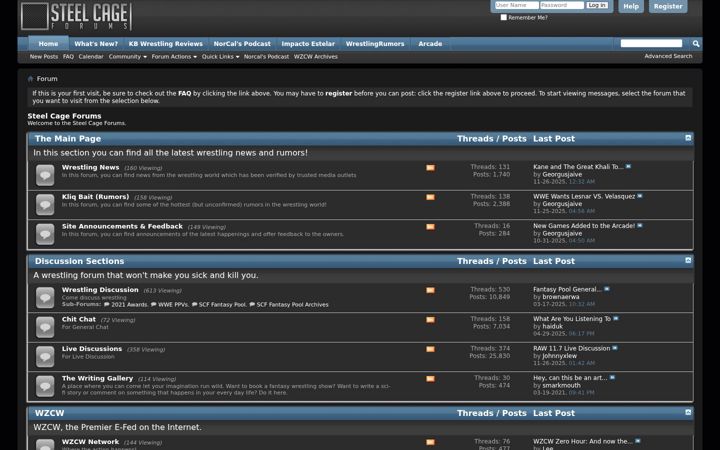The width and height of the screenshot is (720, 450).
Task: Open the New Posts link
Action: (44, 57)
